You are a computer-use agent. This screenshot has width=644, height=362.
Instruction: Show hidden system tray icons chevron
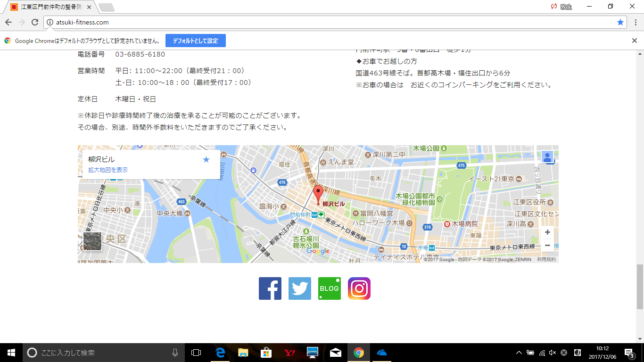click(519, 353)
